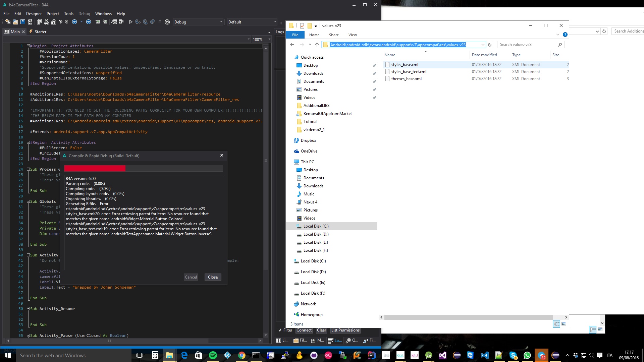Click the red compile progress bar

pos(95,168)
